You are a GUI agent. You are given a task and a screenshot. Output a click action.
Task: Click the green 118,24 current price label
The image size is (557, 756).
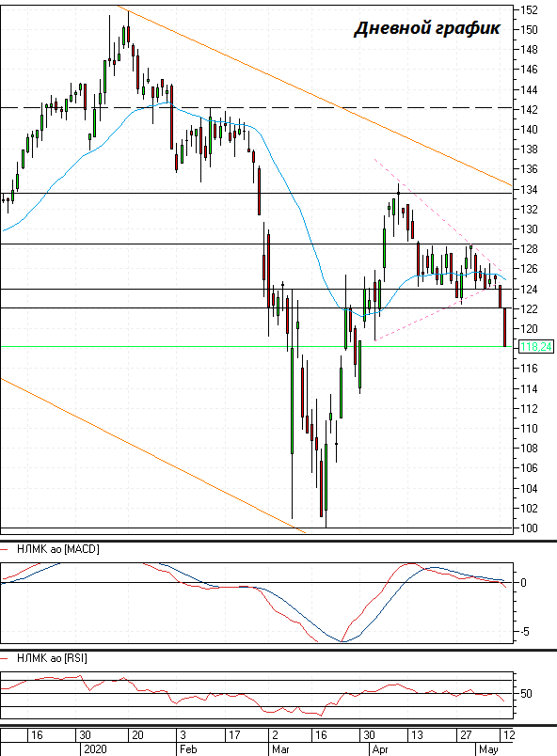[535, 347]
